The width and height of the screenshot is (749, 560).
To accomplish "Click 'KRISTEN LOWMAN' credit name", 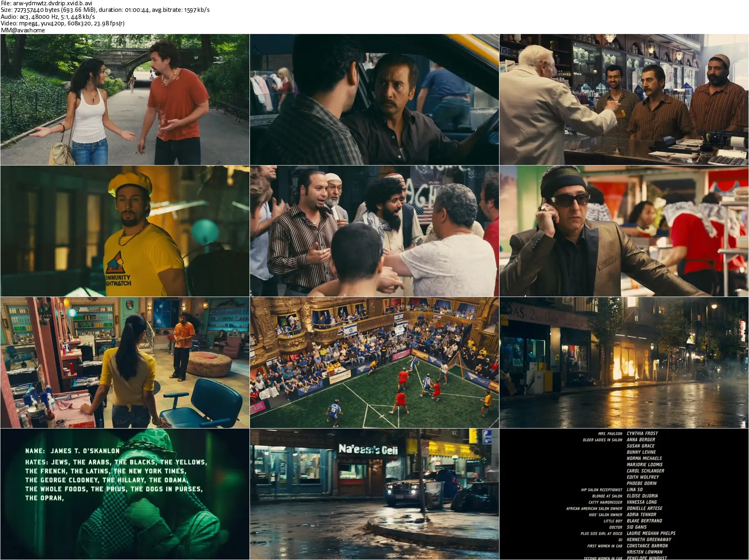I will tap(645, 552).
